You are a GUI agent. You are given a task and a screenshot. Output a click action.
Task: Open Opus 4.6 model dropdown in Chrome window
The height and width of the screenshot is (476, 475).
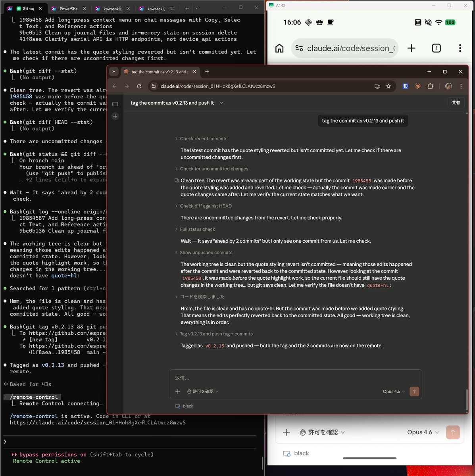click(x=394, y=392)
